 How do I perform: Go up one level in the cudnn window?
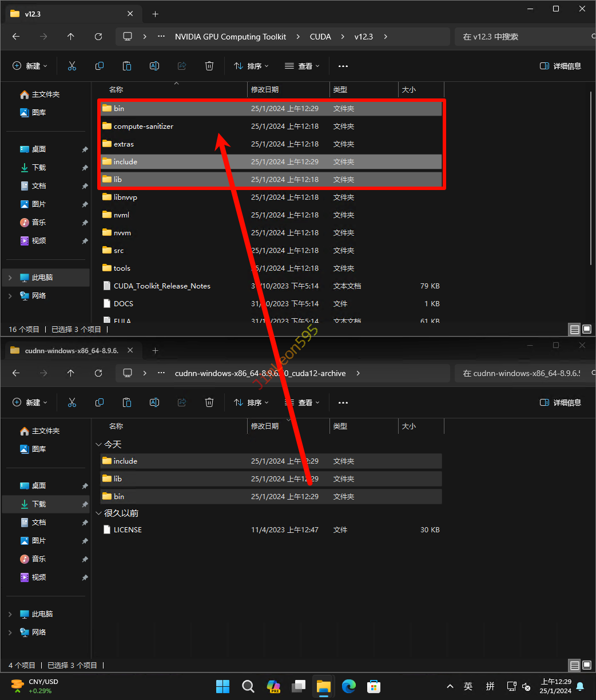[71, 373]
